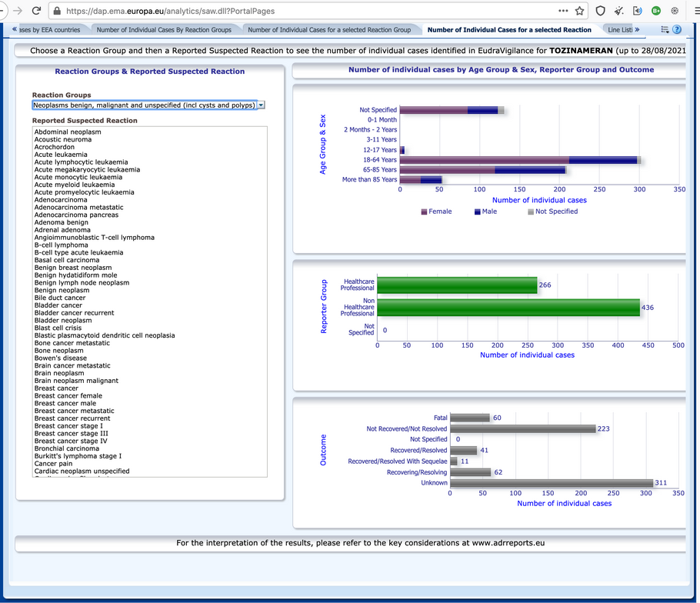Select Acute lymphocytic leukaemia

pyautogui.click(x=82, y=162)
